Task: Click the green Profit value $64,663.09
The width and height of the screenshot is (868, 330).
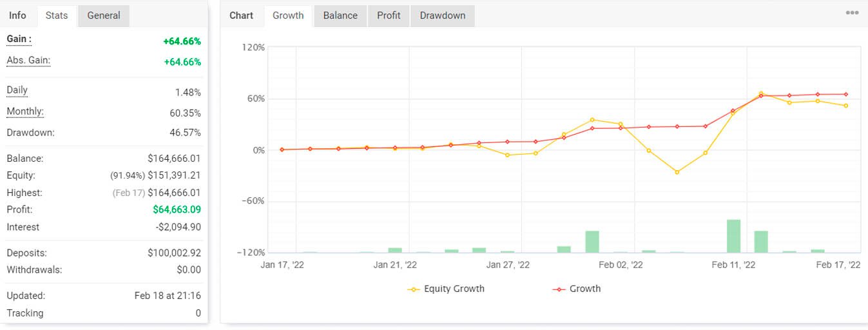Action: tap(177, 209)
